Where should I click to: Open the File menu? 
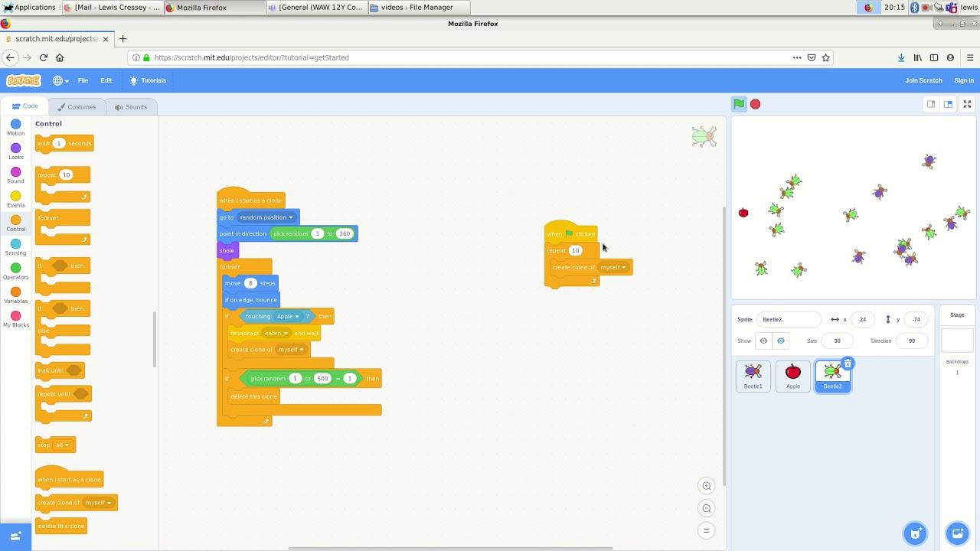click(x=83, y=80)
